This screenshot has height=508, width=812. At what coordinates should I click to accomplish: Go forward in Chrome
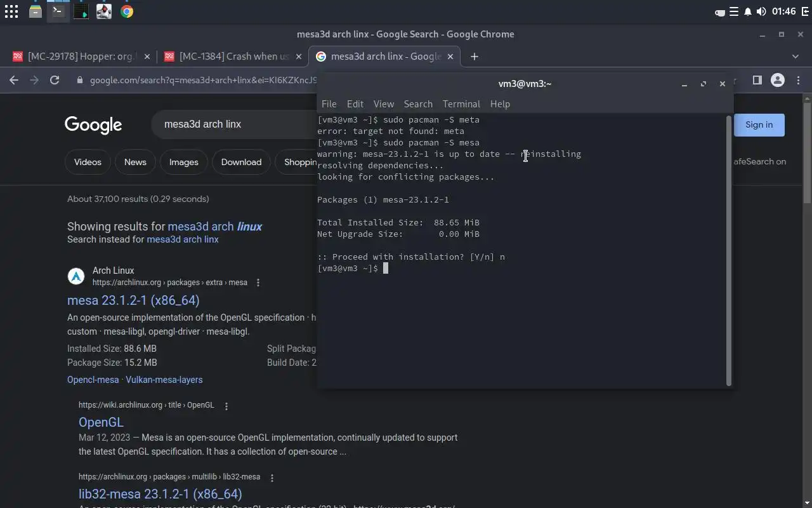pyautogui.click(x=34, y=80)
